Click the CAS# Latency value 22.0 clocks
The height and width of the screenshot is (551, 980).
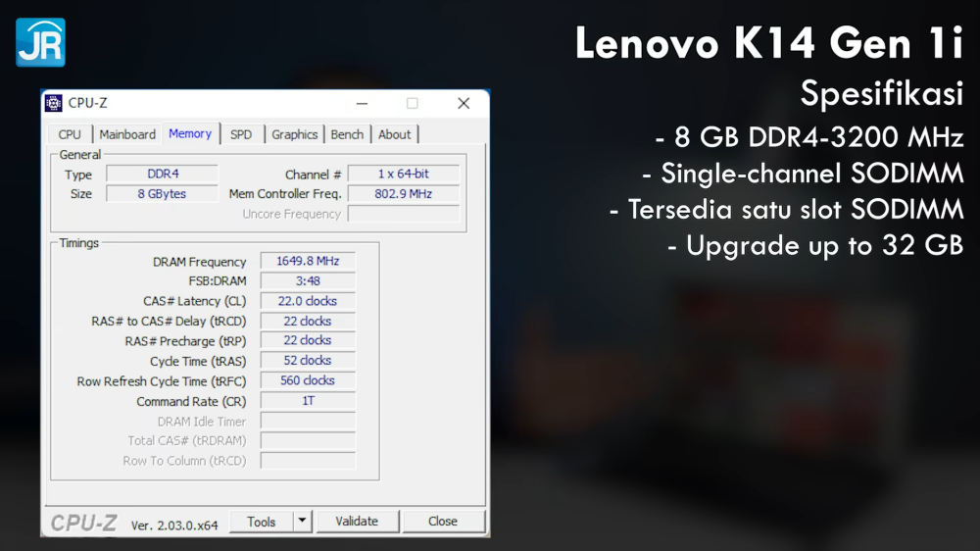308,301
